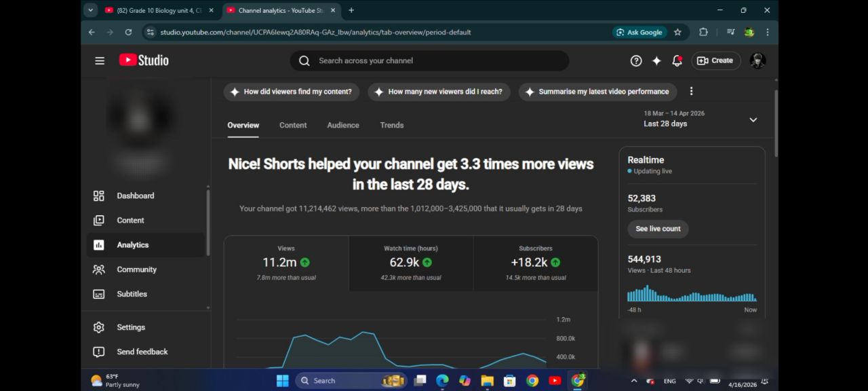
Task: Open the account avatar menu
Action: [x=757, y=60]
